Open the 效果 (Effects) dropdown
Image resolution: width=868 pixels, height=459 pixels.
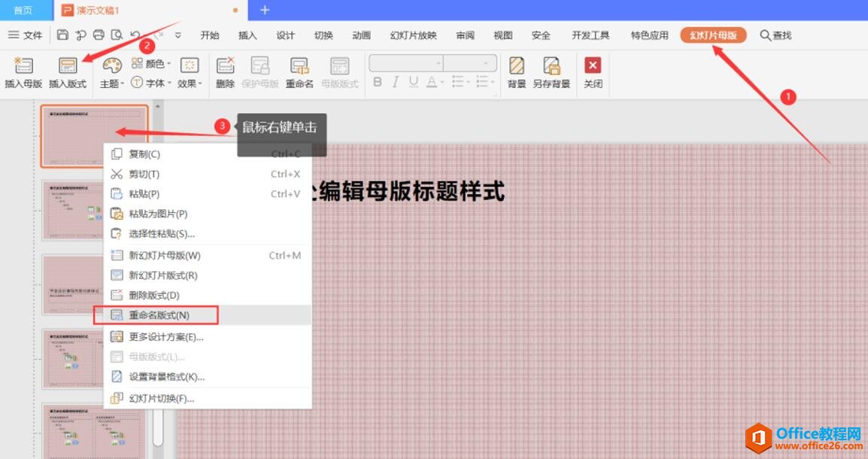coord(190,84)
